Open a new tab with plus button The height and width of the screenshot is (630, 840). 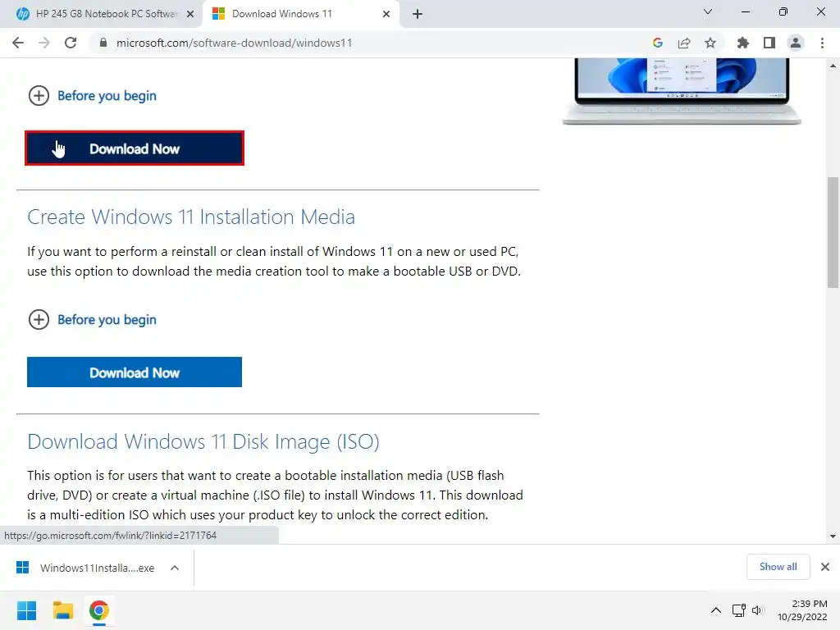coord(418,14)
